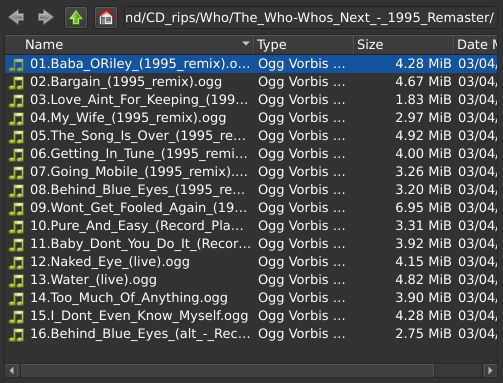Click the 2.75 MiB size value
Screen dimensions: 503x383
(x=423, y=334)
